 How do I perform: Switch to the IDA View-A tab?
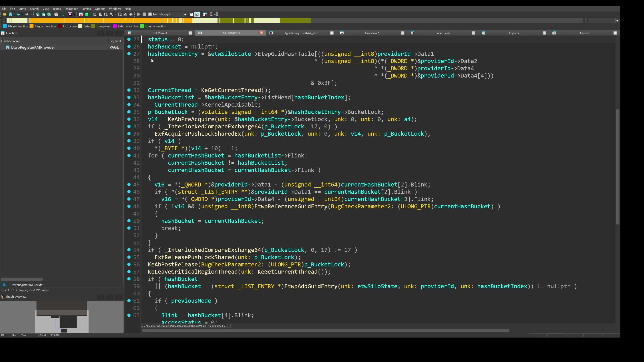[x=160, y=33]
